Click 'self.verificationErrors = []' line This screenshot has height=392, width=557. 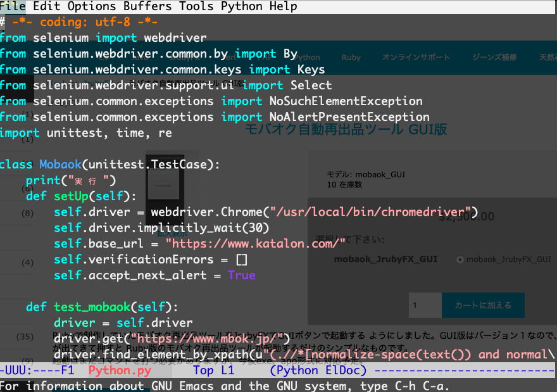[151, 260]
